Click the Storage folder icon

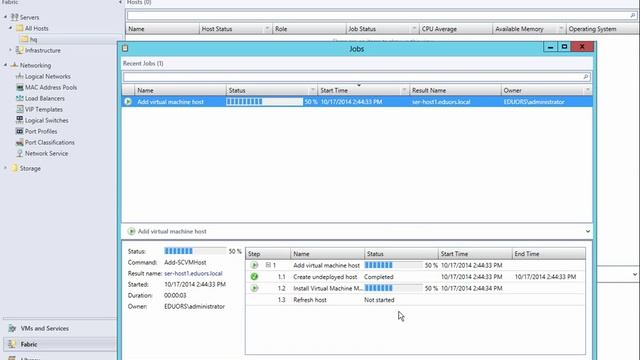pos(15,168)
